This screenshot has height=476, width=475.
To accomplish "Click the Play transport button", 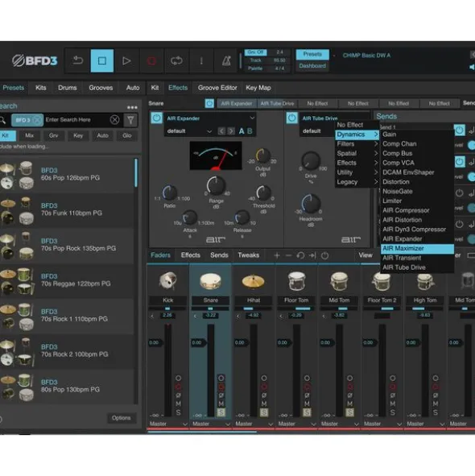I will coord(126,60).
